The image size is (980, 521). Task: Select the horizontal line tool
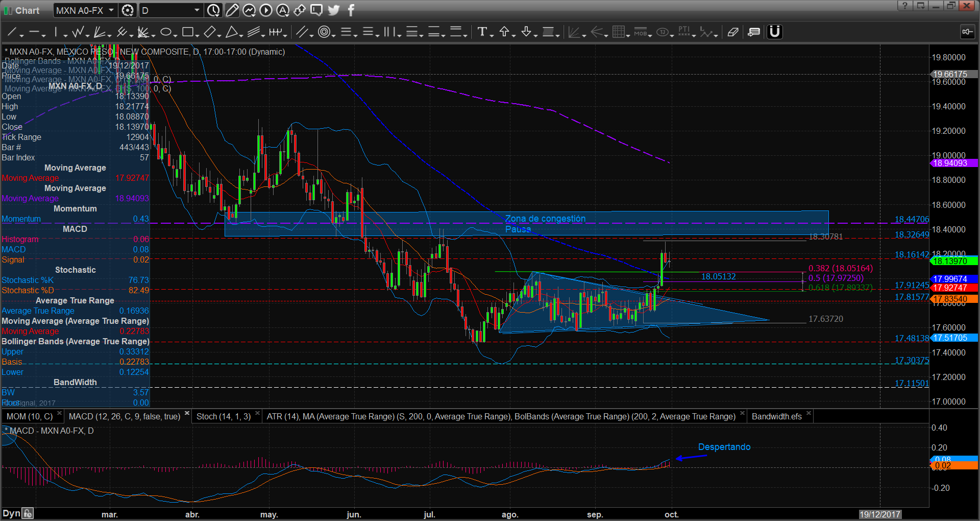point(34,32)
